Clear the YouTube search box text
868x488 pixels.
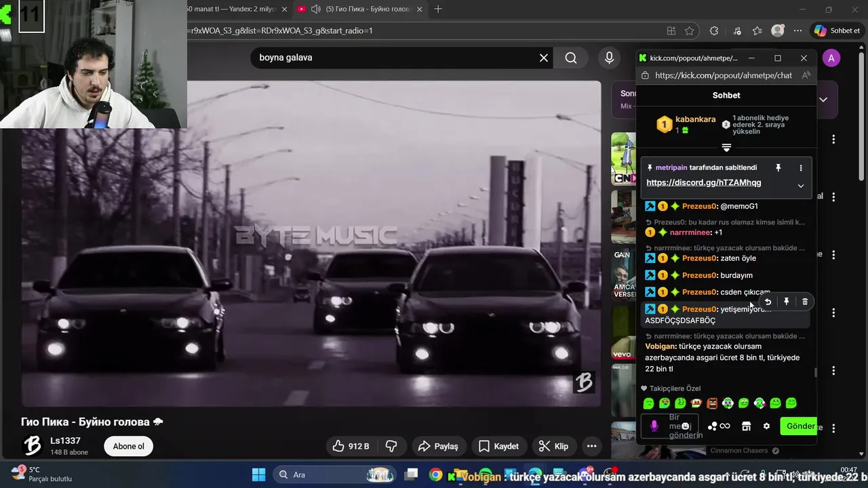coord(543,58)
